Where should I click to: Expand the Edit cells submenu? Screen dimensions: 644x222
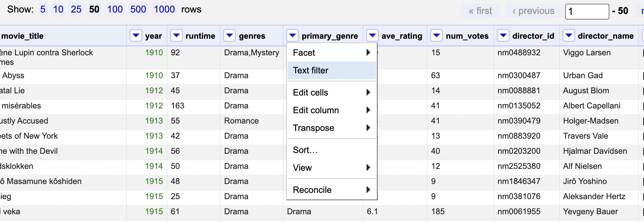pos(332,93)
